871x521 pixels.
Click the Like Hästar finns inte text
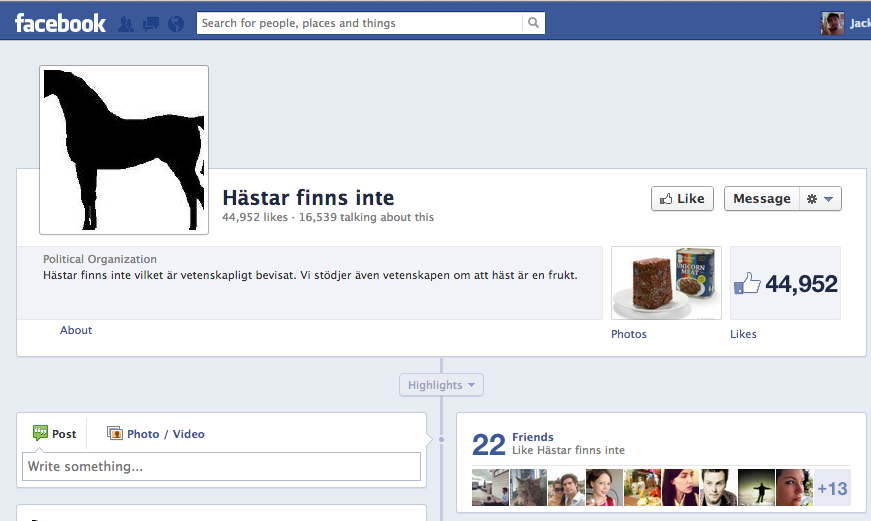pyautogui.click(x=568, y=450)
